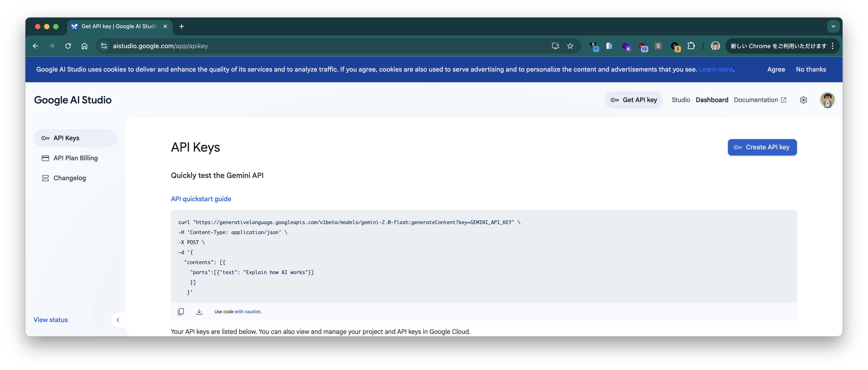Screen dimensions: 868x370
Task: Click the install app icon in address bar
Action: (555, 46)
